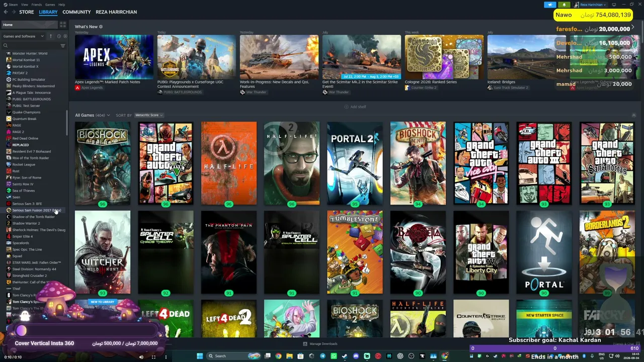
Task: Click the Windows Start button
Action: pos(200,356)
